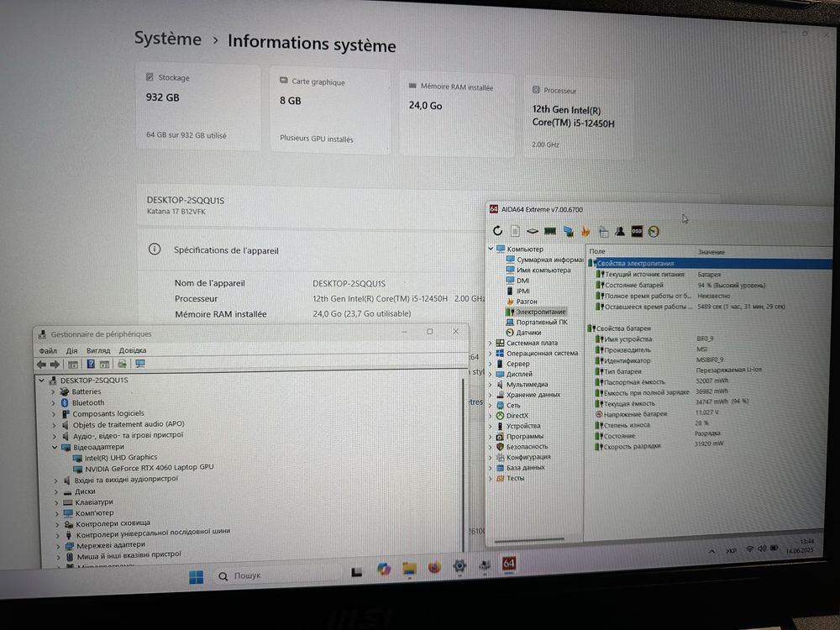The image size is (840, 630).
Task: Click AIDA64 user silhouette toolbar icon
Action: coord(620,232)
